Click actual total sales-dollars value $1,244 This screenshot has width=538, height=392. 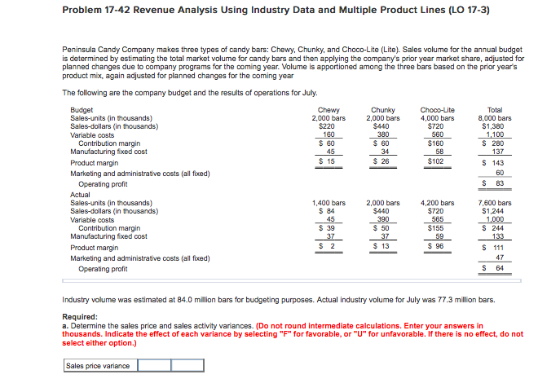(492, 211)
